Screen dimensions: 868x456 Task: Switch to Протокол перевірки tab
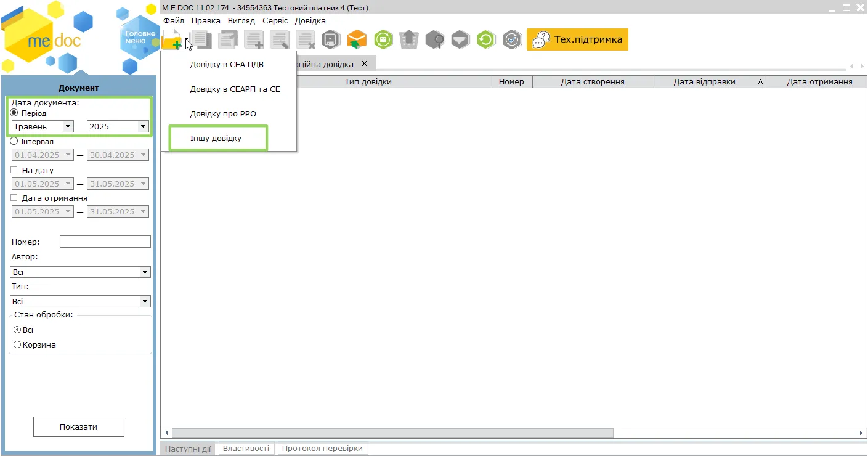323,449
